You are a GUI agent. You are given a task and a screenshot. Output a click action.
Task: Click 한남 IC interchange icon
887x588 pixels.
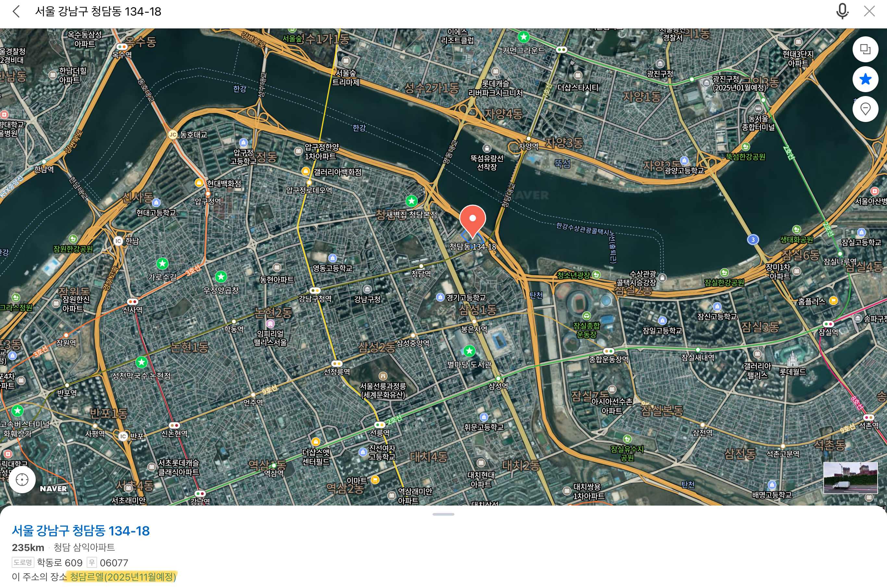click(118, 241)
